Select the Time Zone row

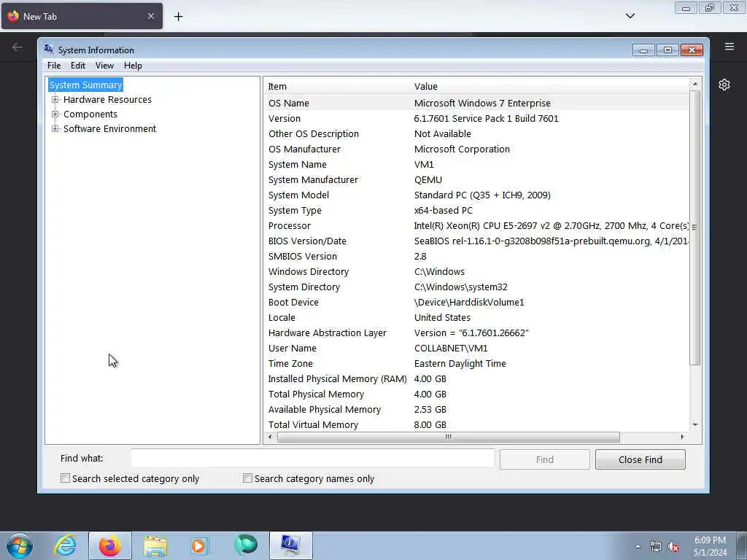[x=476, y=363]
